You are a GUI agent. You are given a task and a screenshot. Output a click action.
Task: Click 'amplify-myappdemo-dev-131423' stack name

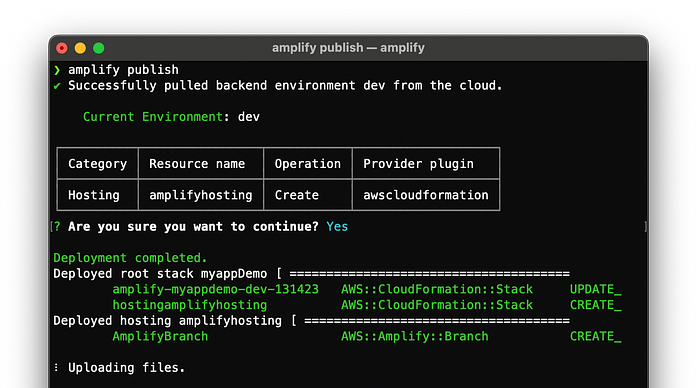[216, 289]
